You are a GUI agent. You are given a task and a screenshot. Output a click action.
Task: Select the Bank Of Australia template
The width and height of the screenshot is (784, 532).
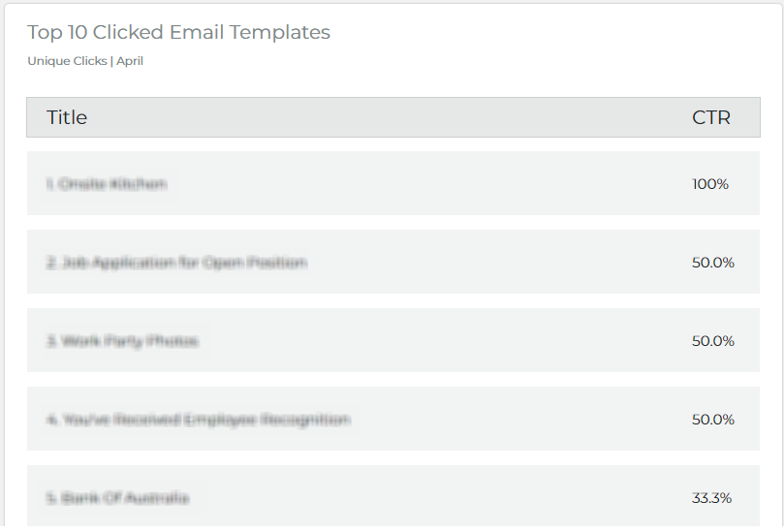[117, 498]
